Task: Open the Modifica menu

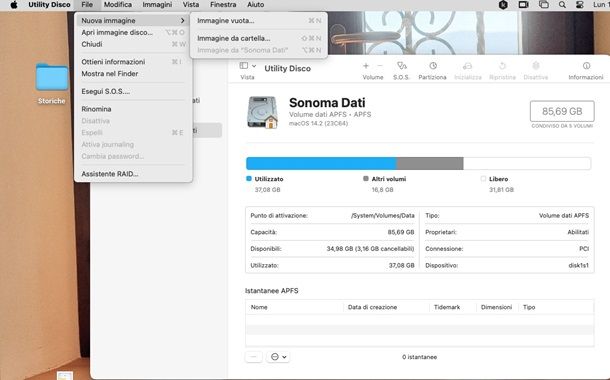Action: [x=117, y=5]
